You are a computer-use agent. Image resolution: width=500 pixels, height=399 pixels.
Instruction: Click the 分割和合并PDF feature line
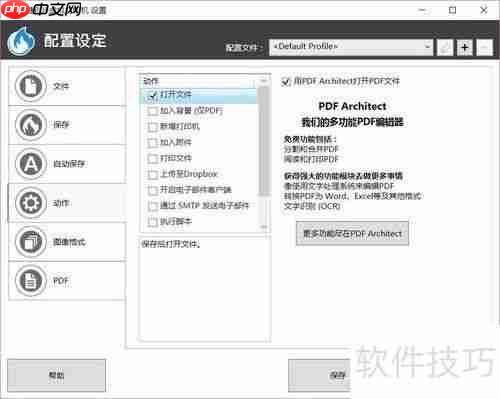311,149
